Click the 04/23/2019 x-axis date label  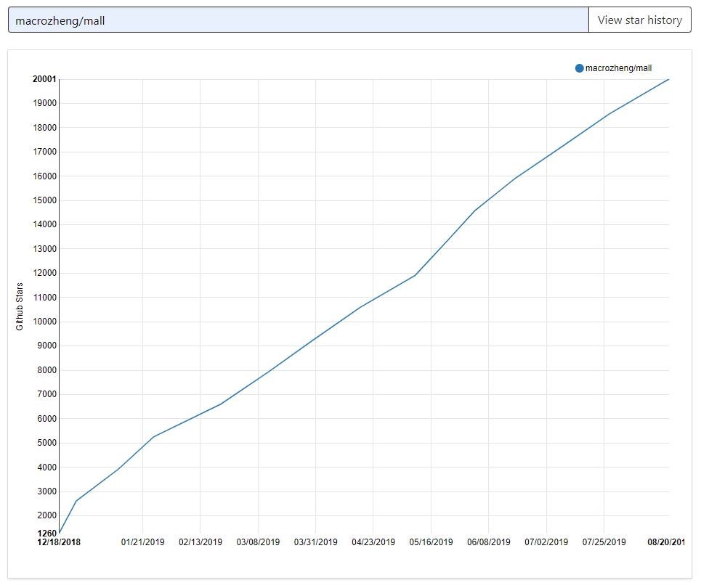click(x=373, y=542)
